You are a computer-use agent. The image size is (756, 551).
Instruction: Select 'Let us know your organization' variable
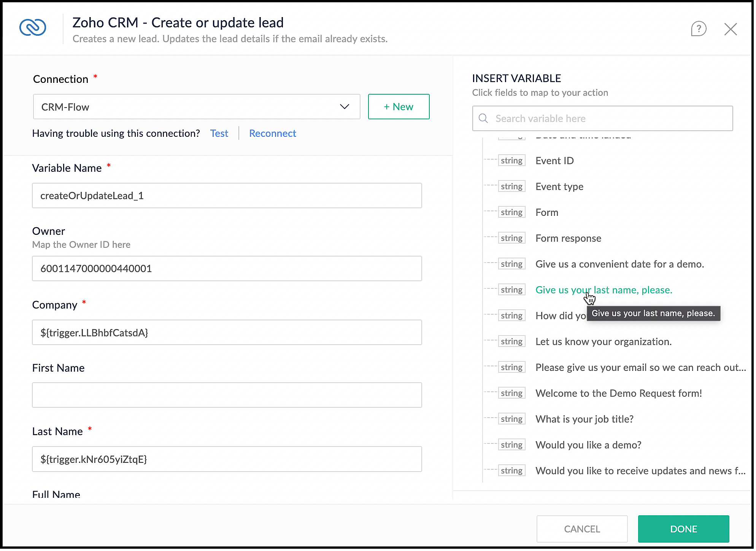tap(603, 342)
